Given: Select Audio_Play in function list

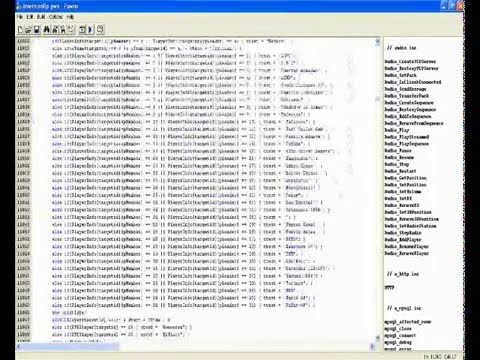Looking at the screenshot, I should point(397,130).
